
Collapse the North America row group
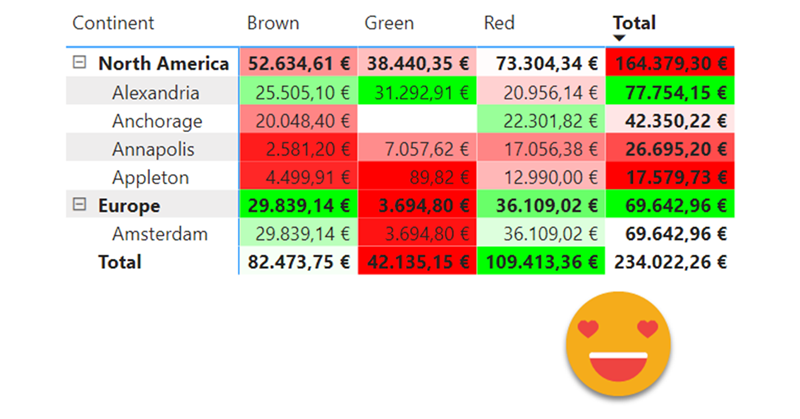click(79, 62)
